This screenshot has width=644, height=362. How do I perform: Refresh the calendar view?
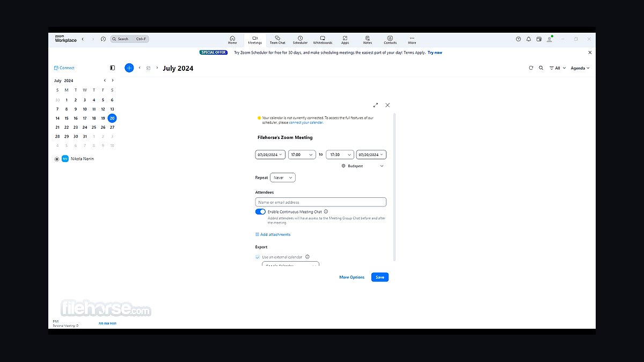[x=531, y=68]
